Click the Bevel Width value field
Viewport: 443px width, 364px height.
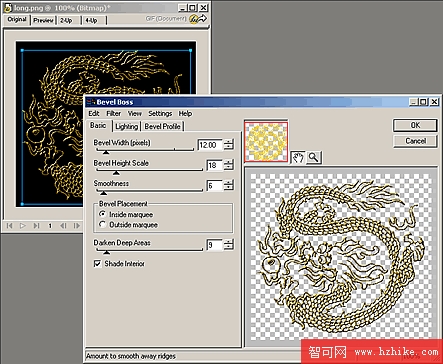(210, 145)
